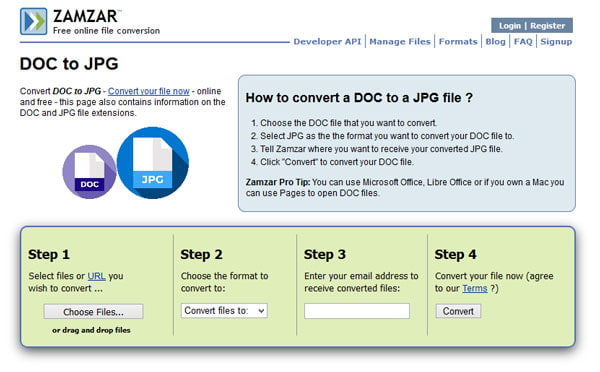Screen dimensions: 600x372
Task: Visit the Blog page
Action: pos(495,41)
